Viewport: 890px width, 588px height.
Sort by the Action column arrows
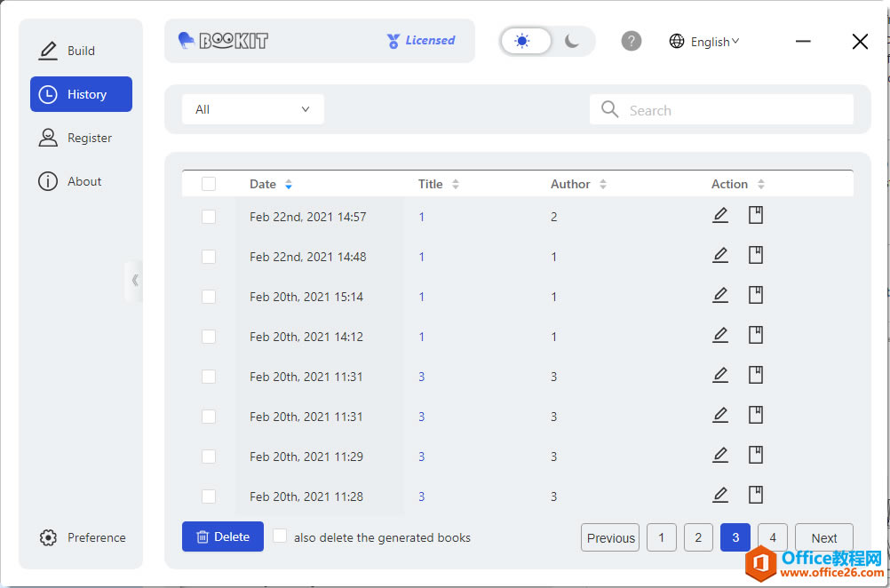(761, 184)
